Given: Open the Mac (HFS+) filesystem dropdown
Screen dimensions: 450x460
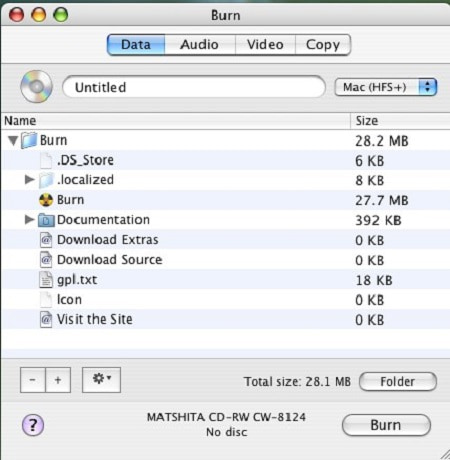Looking at the screenshot, I should click(x=386, y=87).
